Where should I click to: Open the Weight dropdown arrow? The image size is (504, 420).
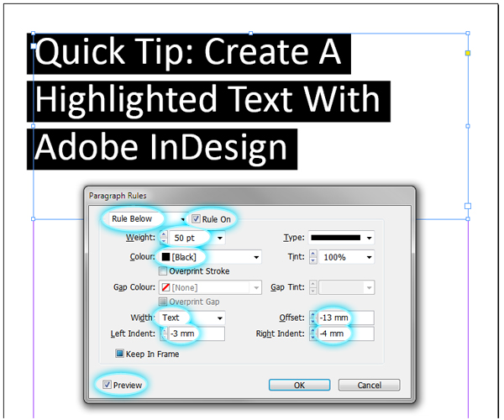220,238
